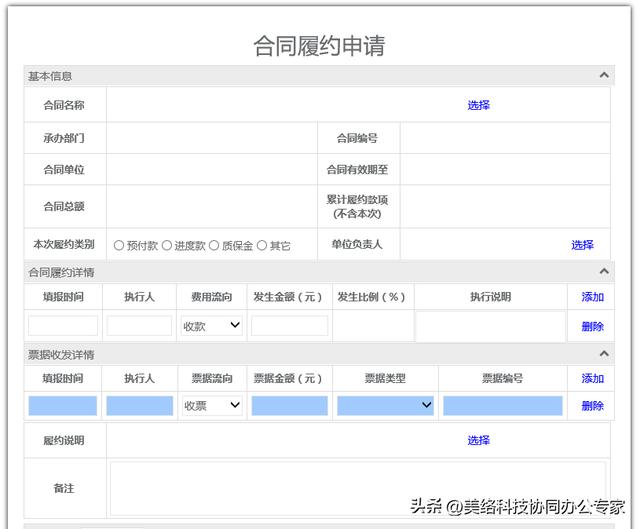Screen dimensions: 640x529
Task: Click 删除 in 合同履约详情 row
Action: (x=592, y=327)
